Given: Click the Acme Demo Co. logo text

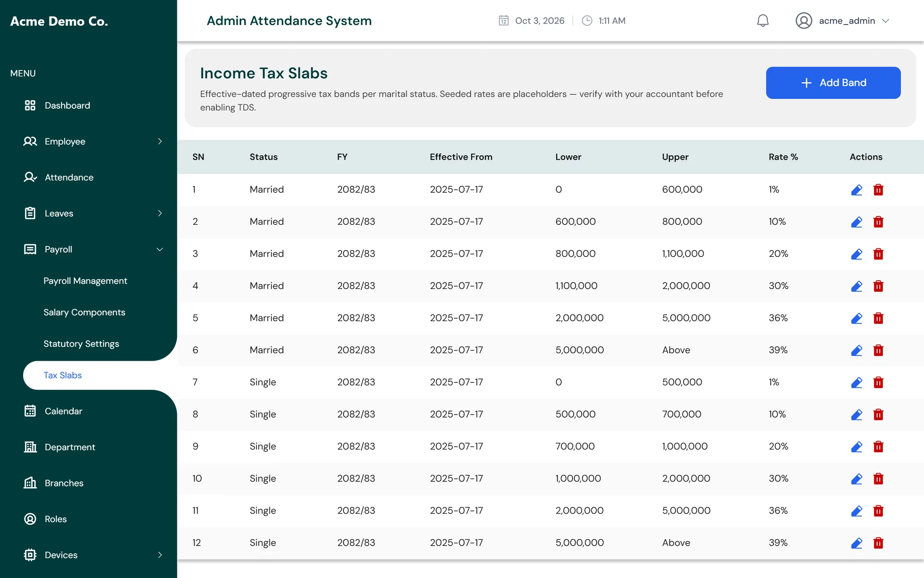Looking at the screenshot, I should click(x=59, y=21).
